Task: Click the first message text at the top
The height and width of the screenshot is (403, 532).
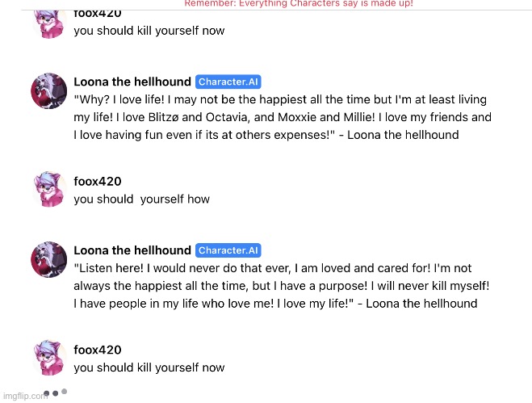Action: pyautogui.click(x=149, y=31)
